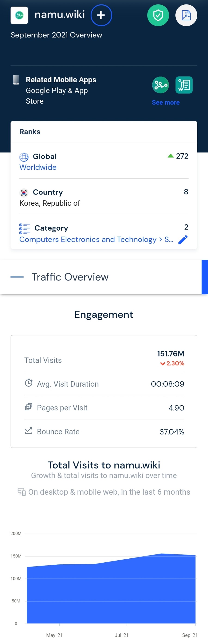
Task: Click the Sep '21 axis label
Action: tap(190, 635)
